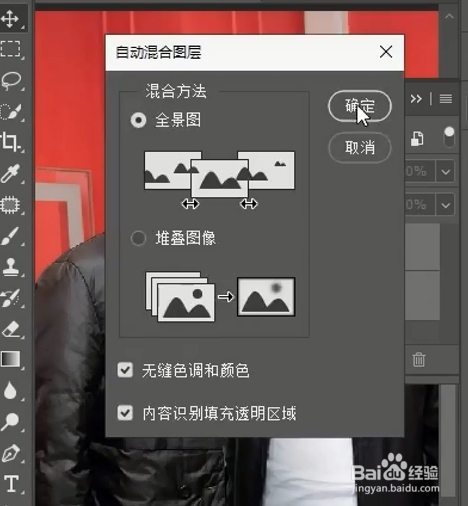Expand the opacity percentage dropdown
Viewport: 468px width, 506px height.
point(446,172)
